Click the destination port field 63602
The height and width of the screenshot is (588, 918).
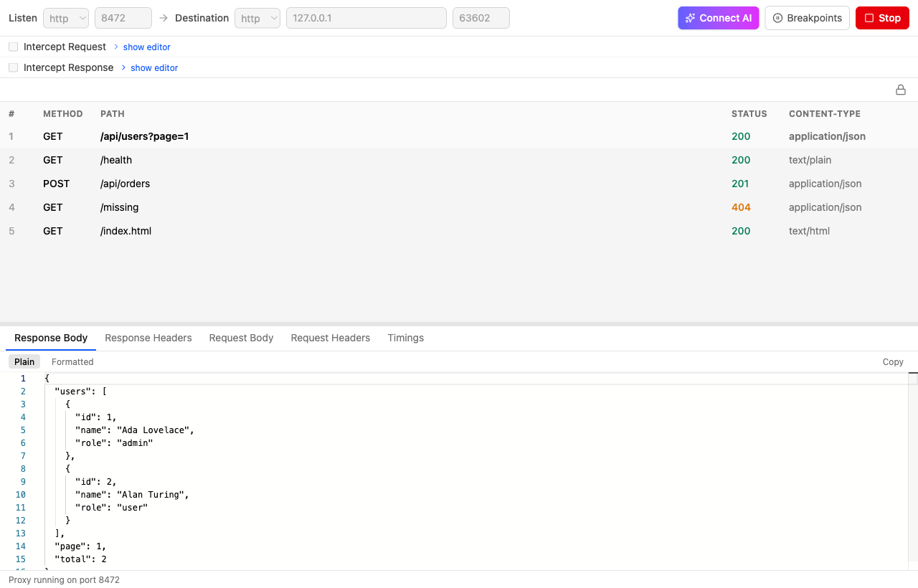point(481,18)
